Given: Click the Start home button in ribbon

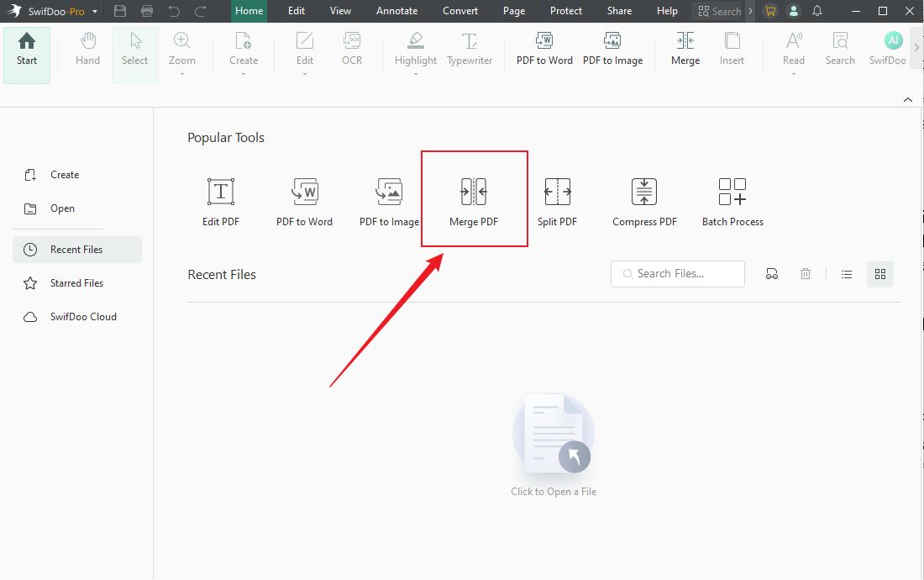Looking at the screenshot, I should (x=27, y=50).
